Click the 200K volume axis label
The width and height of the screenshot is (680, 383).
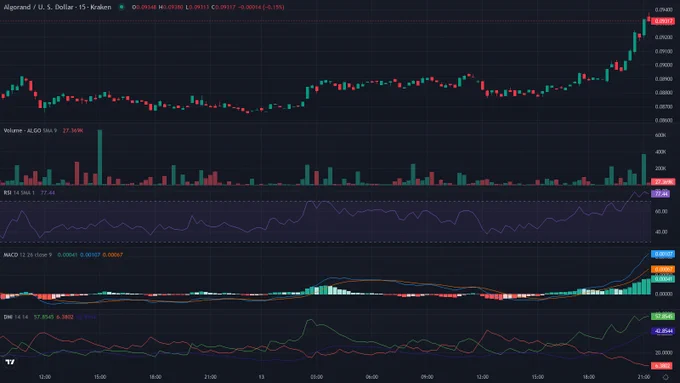pos(660,168)
